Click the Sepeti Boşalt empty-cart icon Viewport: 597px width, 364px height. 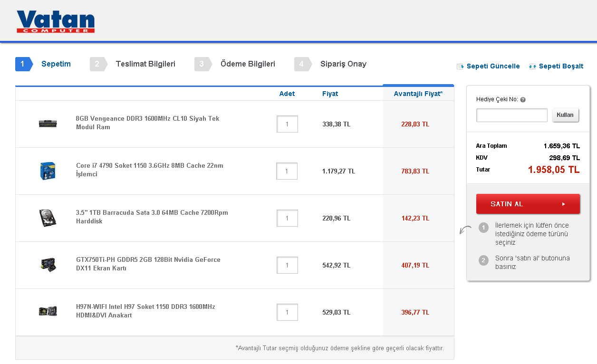pos(532,67)
